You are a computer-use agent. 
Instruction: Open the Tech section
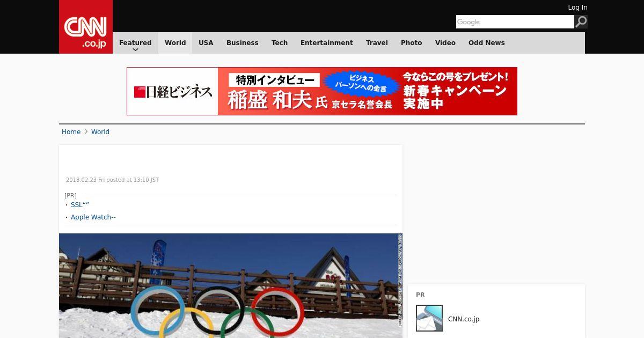[x=280, y=43]
